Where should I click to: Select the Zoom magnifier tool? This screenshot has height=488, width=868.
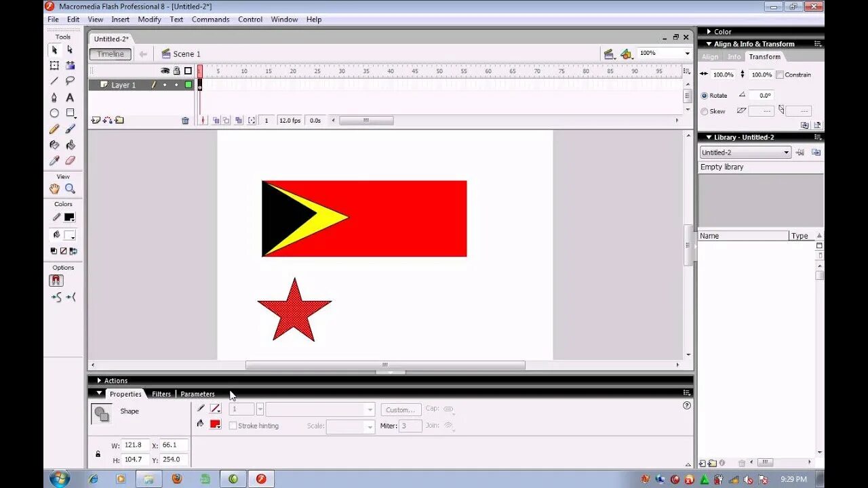point(70,189)
